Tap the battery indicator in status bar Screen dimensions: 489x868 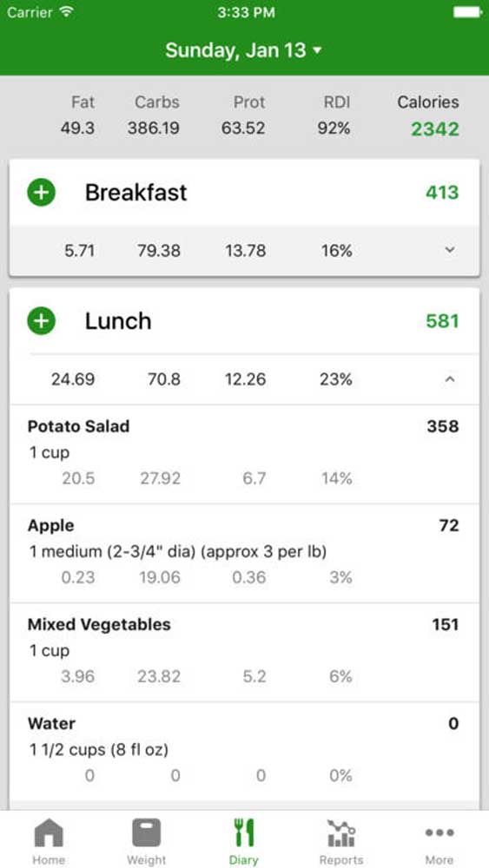coord(467,12)
